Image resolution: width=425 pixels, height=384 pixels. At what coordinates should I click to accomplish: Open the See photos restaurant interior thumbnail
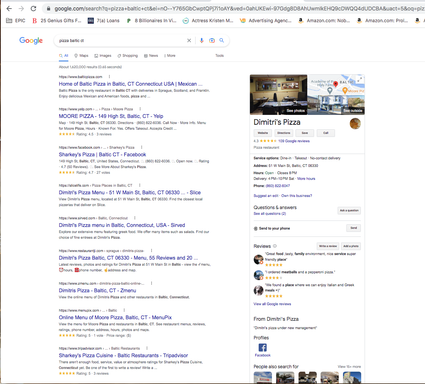pyautogui.click(x=279, y=95)
